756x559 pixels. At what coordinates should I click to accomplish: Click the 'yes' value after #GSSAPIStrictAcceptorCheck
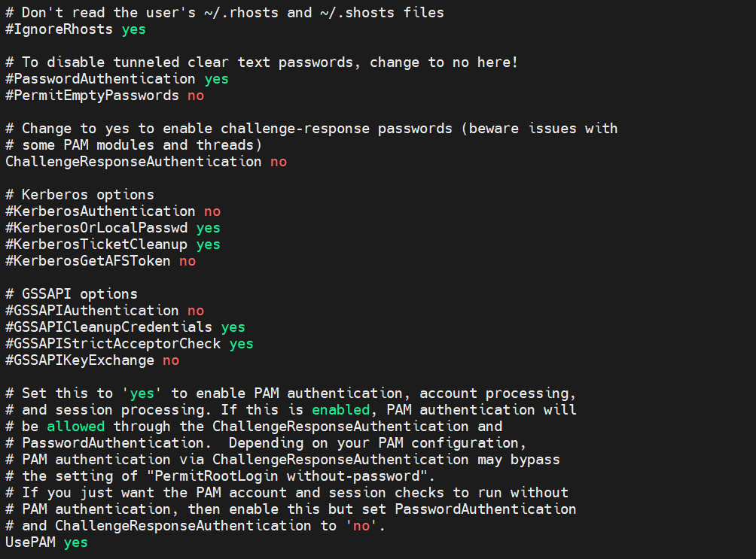click(241, 344)
